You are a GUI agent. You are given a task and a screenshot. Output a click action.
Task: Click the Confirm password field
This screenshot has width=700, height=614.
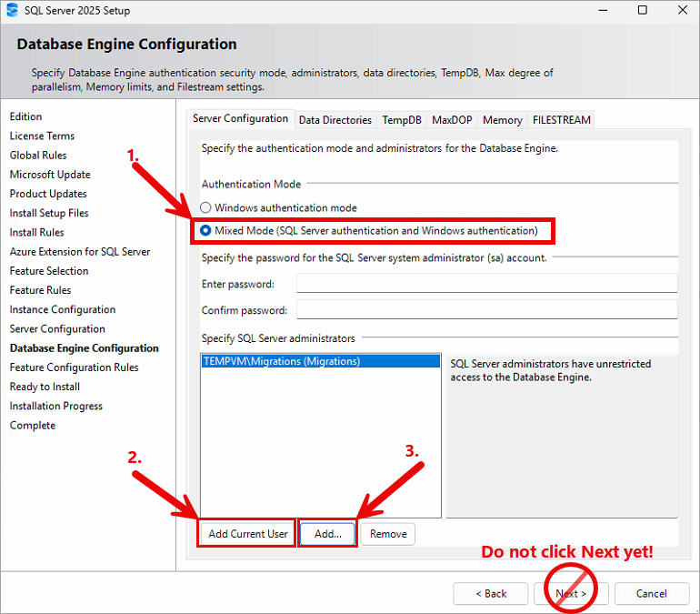coord(486,310)
